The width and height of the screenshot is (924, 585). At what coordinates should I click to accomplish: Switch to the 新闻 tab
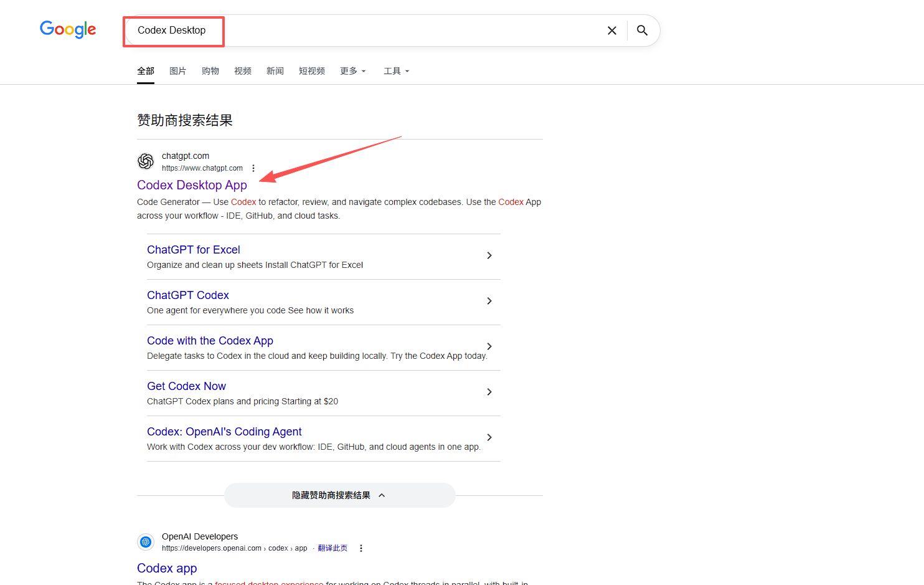[x=275, y=71]
